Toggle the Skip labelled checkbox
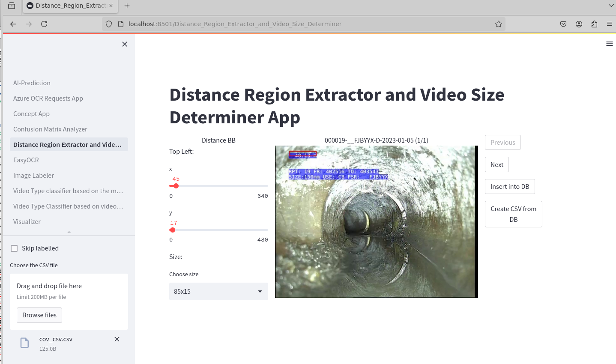The height and width of the screenshot is (364, 616). (x=14, y=248)
